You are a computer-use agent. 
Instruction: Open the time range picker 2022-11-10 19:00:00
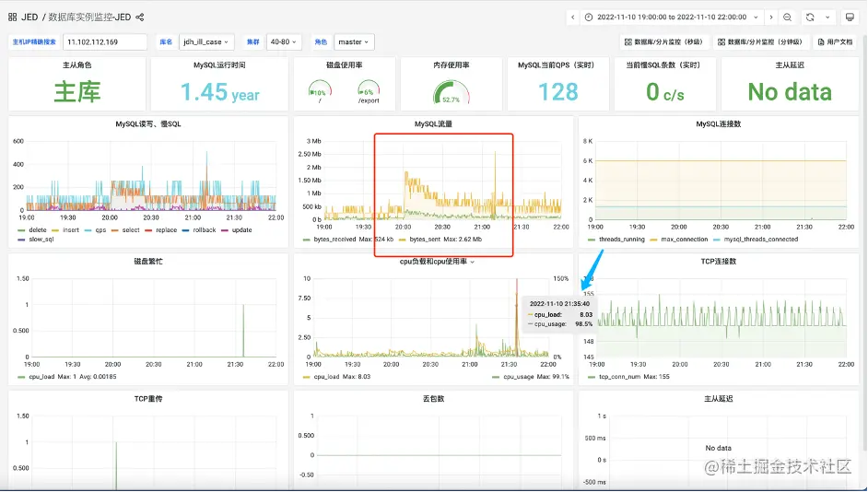[672, 18]
